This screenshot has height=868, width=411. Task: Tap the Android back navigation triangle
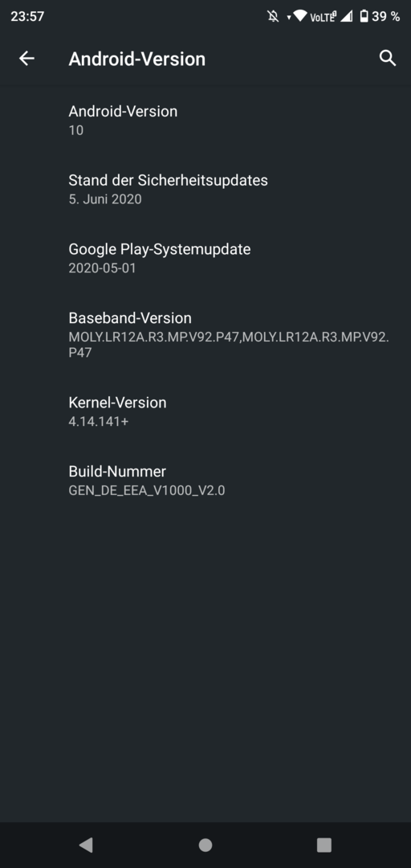pyautogui.click(x=85, y=844)
